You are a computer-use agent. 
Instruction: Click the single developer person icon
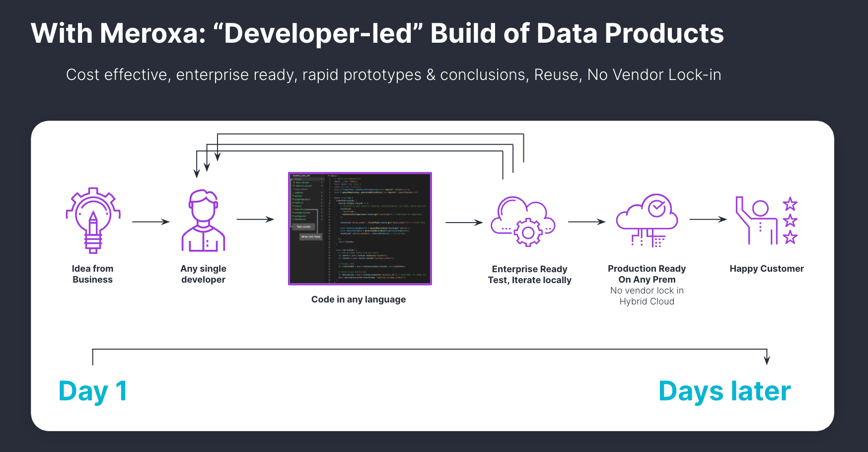203,221
